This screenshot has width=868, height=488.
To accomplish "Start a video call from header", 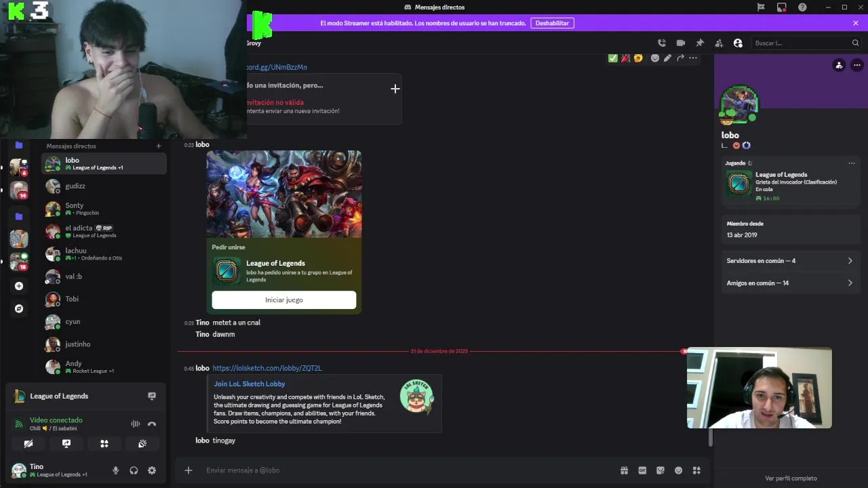I will [x=681, y=43].
